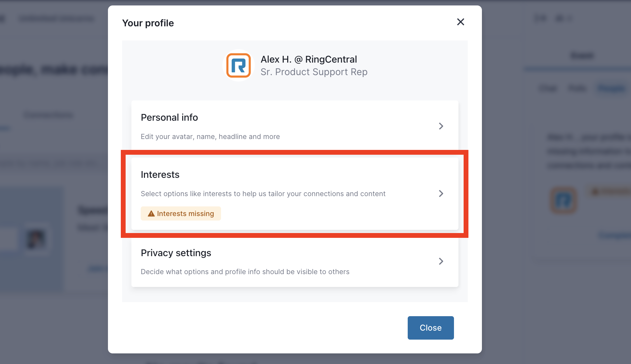The image size is (631, 364).
Task: Select the blurred People tab behind the dialog
Action: 612,88
